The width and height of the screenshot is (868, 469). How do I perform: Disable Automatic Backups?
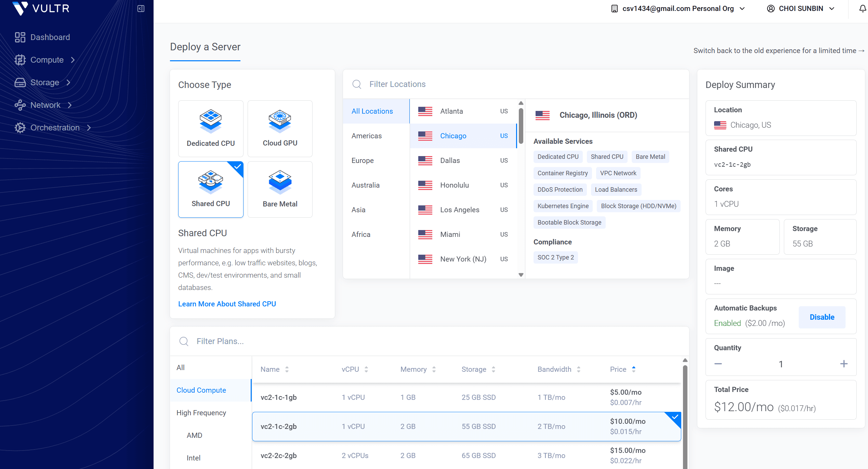click(x=822, y=317)
